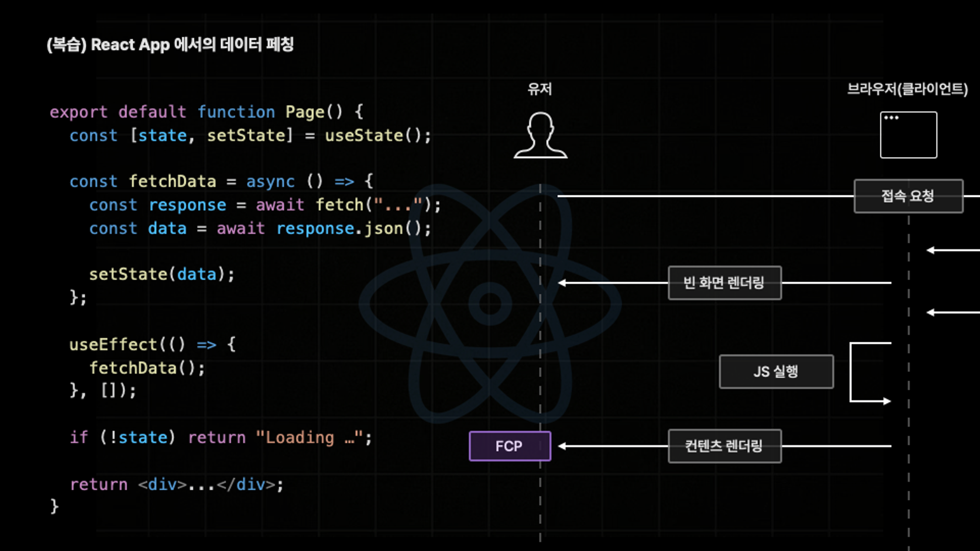
Task: Select the 빈 화면 렌더링 box
Action: (724, 283)
